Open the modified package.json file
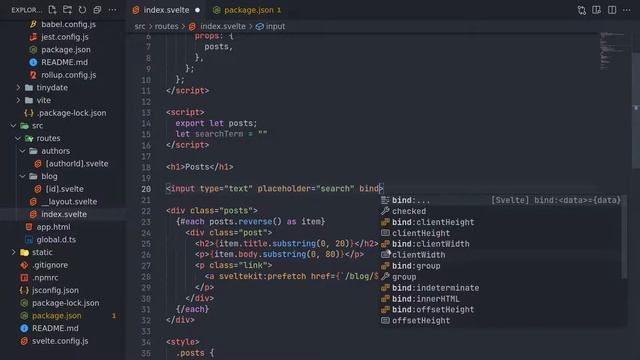 pyautogui.click(x=56, y=316)
